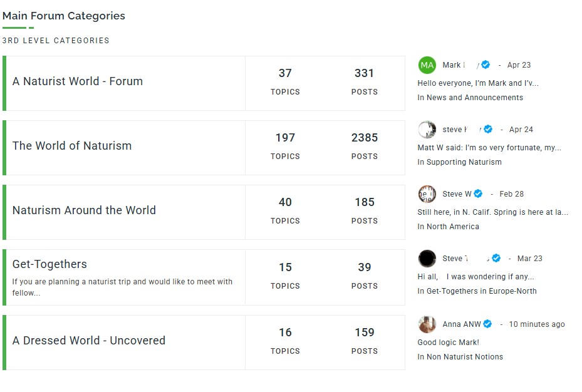Click the green MA avatar icon
Viewport: 582px width, 392px height.
pos(427,65)
